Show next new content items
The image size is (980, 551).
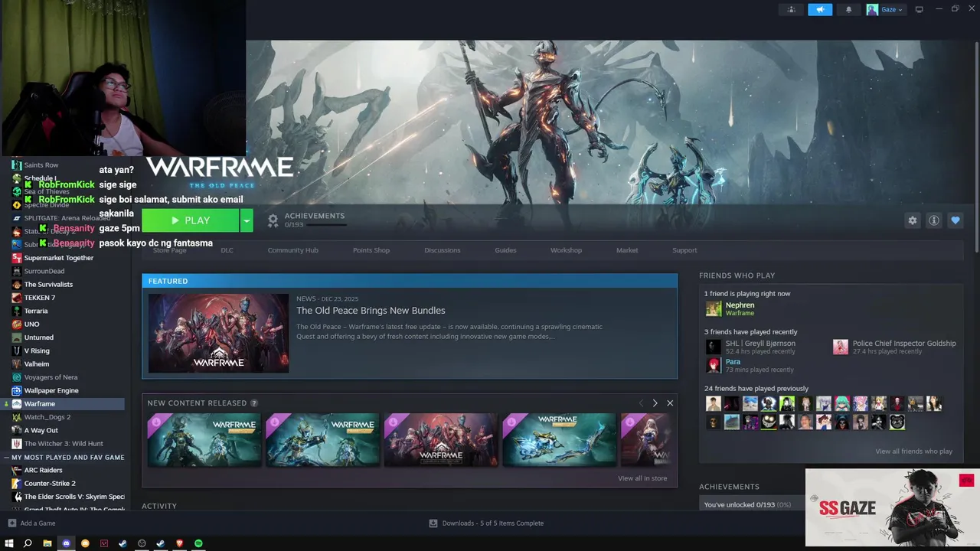655,403
